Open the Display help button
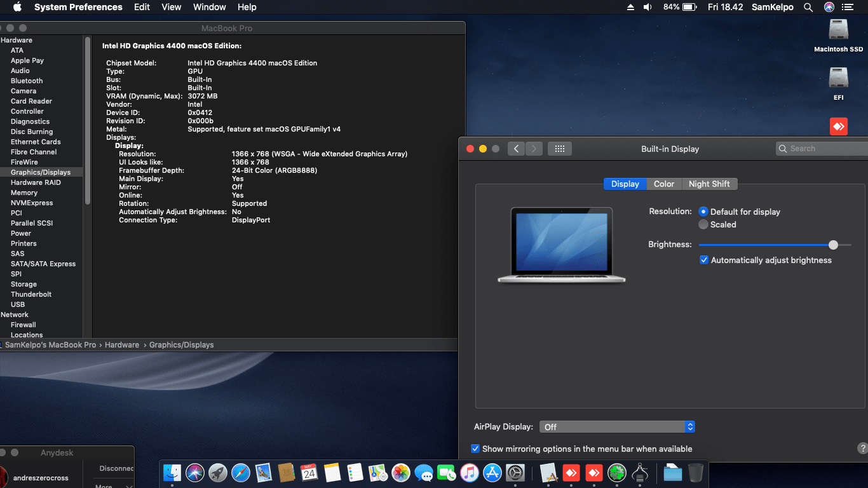The image size is (868, 488). pos(862,449)
